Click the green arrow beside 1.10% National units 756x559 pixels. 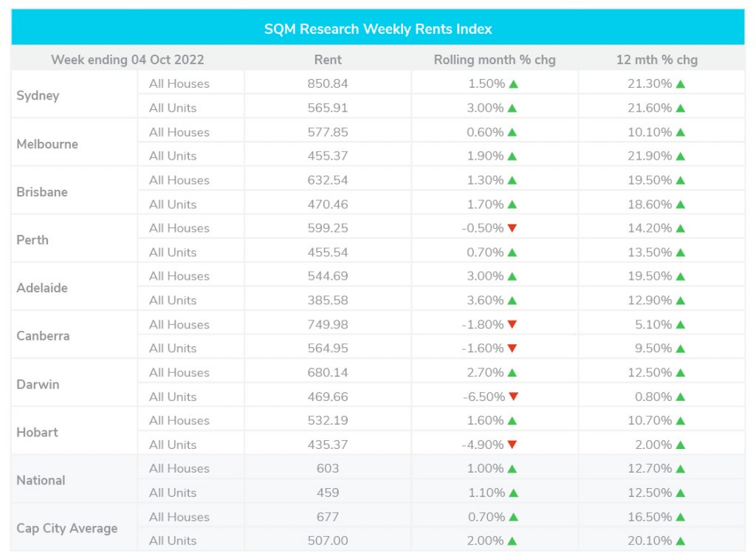coord(514,493)
